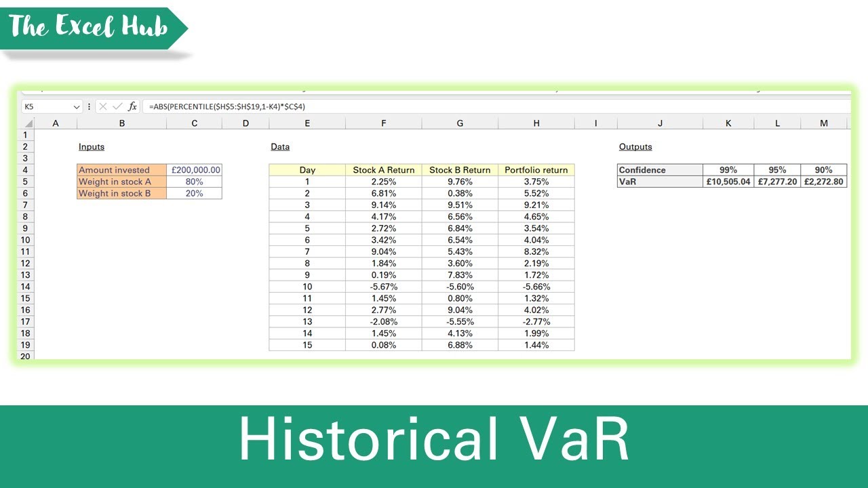This screenshot has height=488, width=868.
Task: Click the Enter checkmark formula icon
Action: pyautogui.click(x=117, y=106)
